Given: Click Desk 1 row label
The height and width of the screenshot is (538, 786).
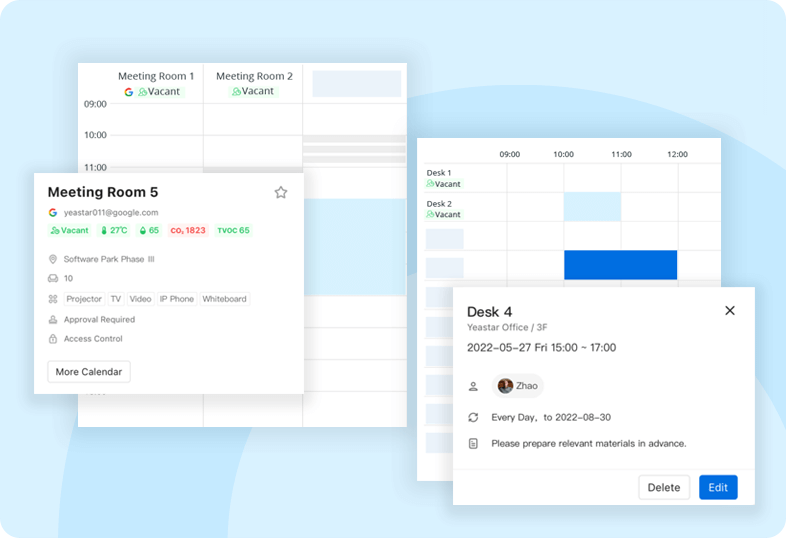Looking at the screenshot, I should (x=439, y=172).
